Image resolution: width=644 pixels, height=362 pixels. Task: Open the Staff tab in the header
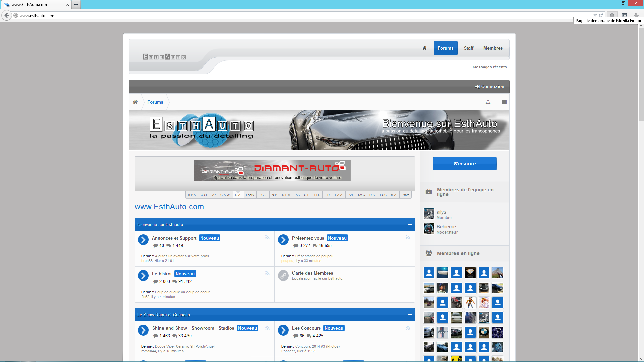[469, 48]
